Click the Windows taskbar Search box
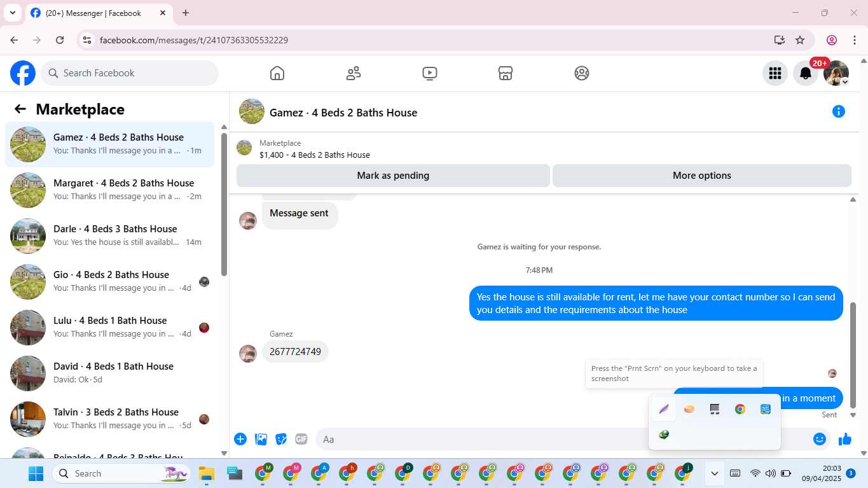This screenshot has height=488, width=868. pos(121,473)
